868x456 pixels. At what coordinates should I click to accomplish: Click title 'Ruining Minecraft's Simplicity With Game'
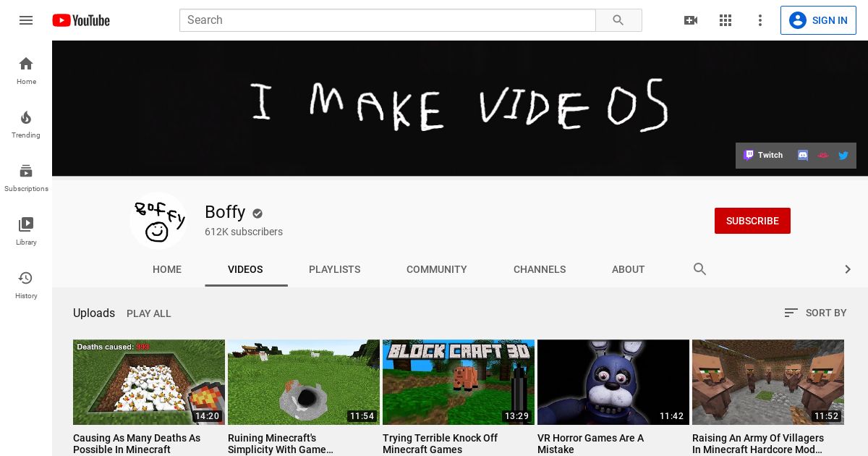coord(279,444)
